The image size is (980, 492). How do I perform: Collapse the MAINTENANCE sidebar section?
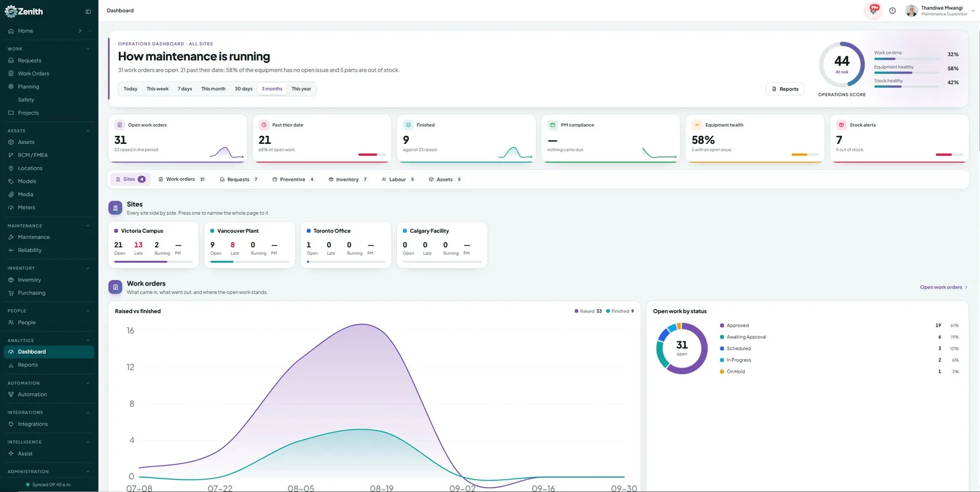point(88,226)
